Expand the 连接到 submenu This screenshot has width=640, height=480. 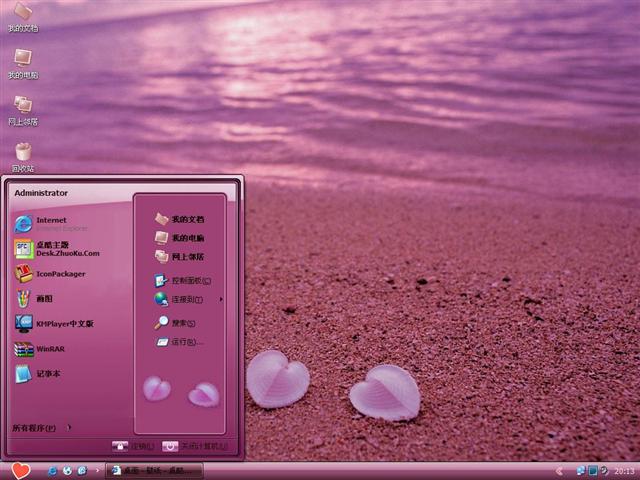click(186, 299)
